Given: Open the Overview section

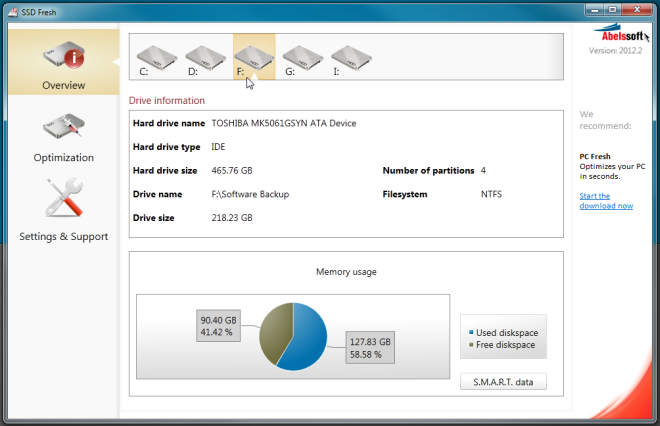Looking at the screenshot, I should click(64, 62).
